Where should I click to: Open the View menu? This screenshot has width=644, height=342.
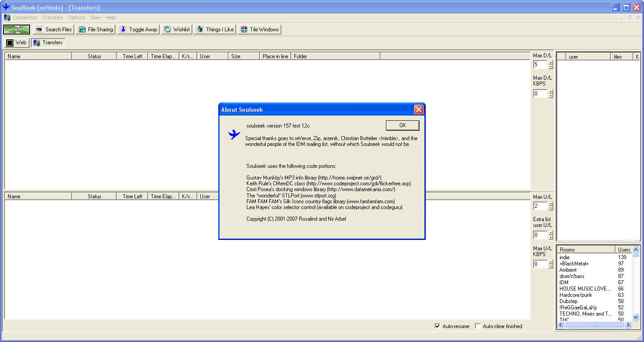[x=95, y=17]
